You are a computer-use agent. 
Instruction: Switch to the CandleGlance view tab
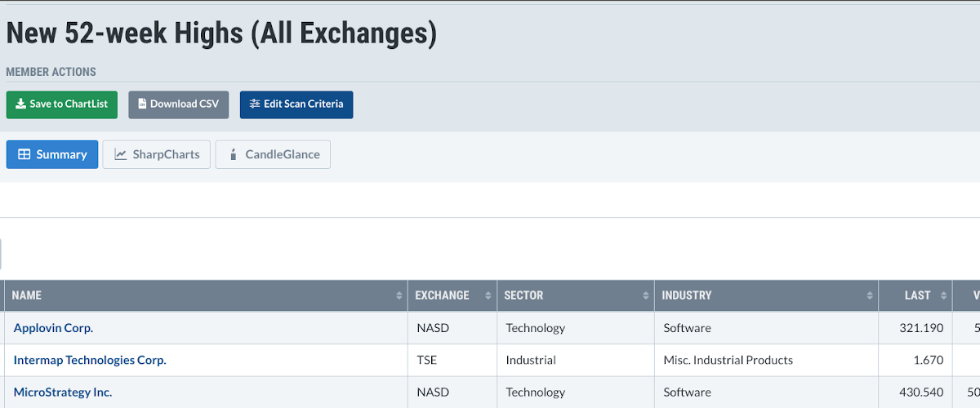point(273,154)
